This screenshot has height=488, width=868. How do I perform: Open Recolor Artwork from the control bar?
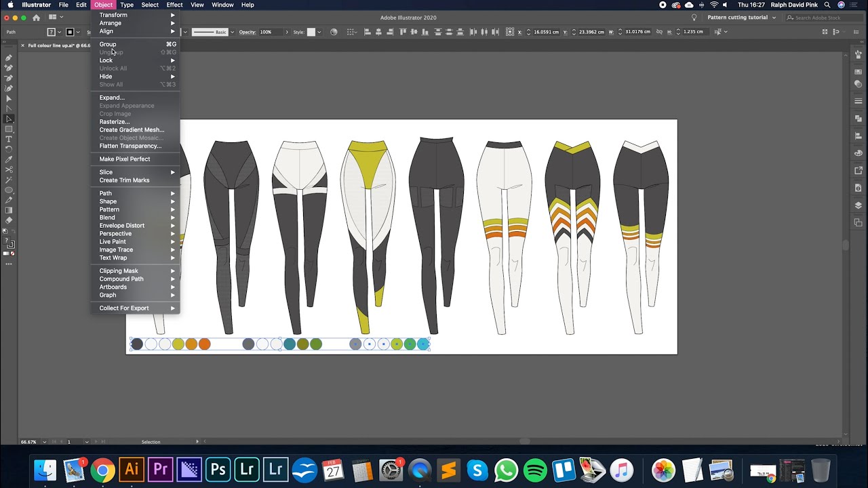coord(334,32)
